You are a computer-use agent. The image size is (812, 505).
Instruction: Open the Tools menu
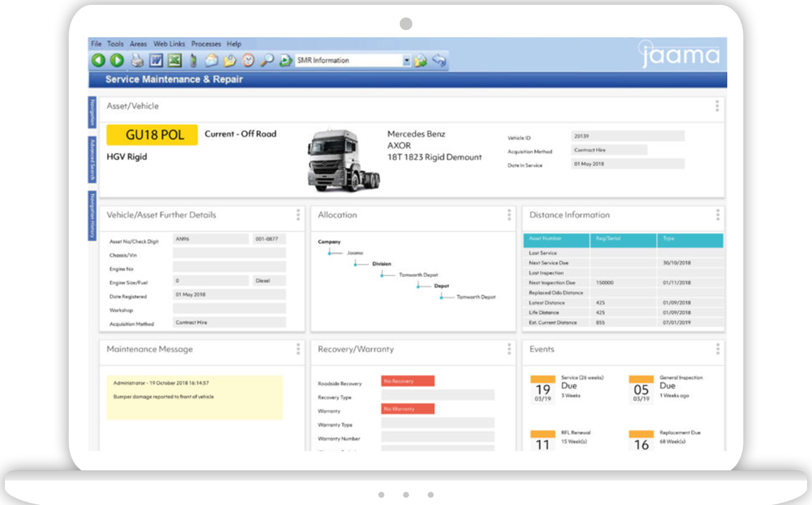coord(115,44)
